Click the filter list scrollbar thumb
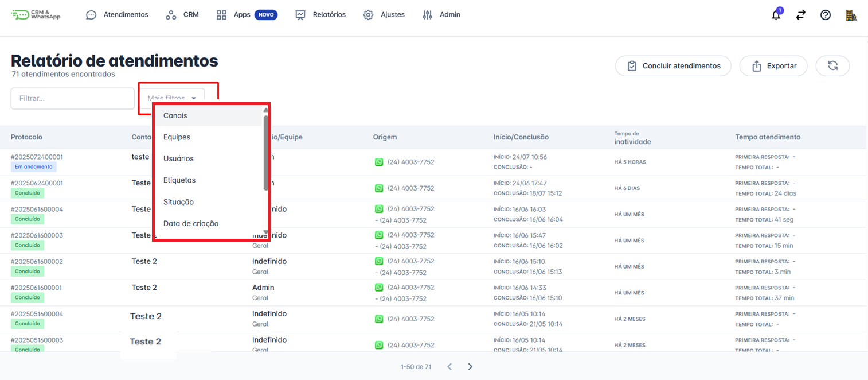This screenshot has height=380, width=868. (x=265, y=152)
